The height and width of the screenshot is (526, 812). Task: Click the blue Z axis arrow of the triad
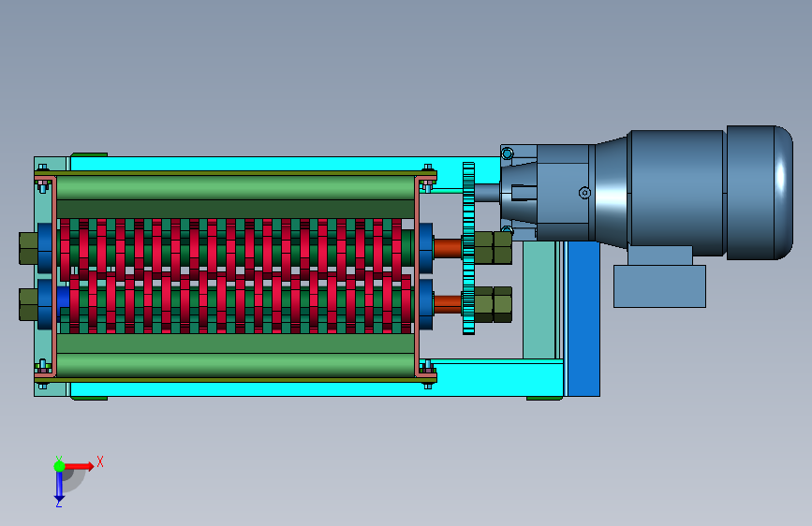[59, 488]
